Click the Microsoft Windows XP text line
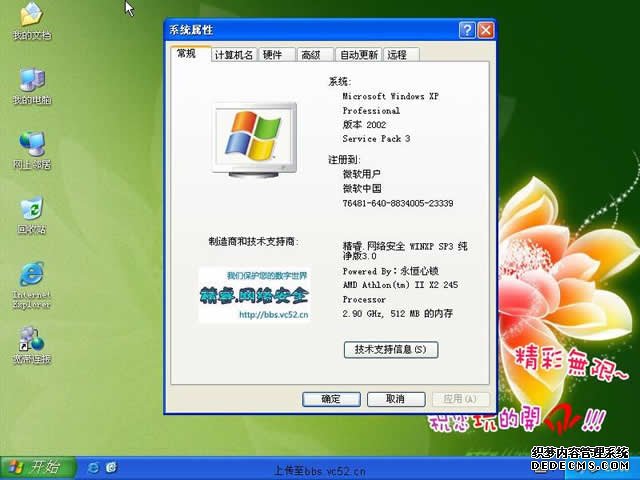This screenshot has height=480, width=640. 391,96
